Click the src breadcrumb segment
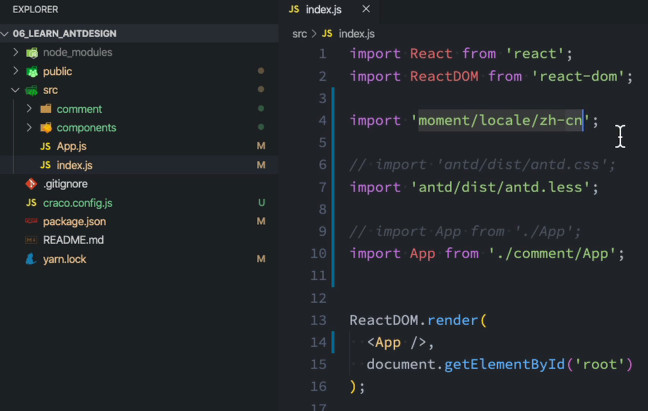Screen dimensions: 648x411 (x=300, y=34)
